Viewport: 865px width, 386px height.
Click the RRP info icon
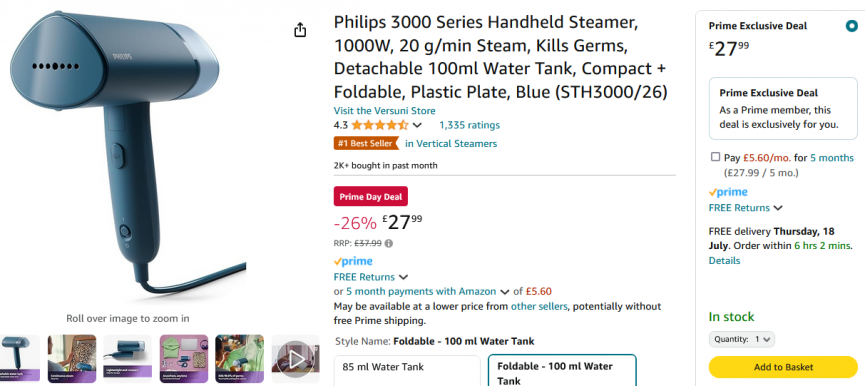point(389,243)
